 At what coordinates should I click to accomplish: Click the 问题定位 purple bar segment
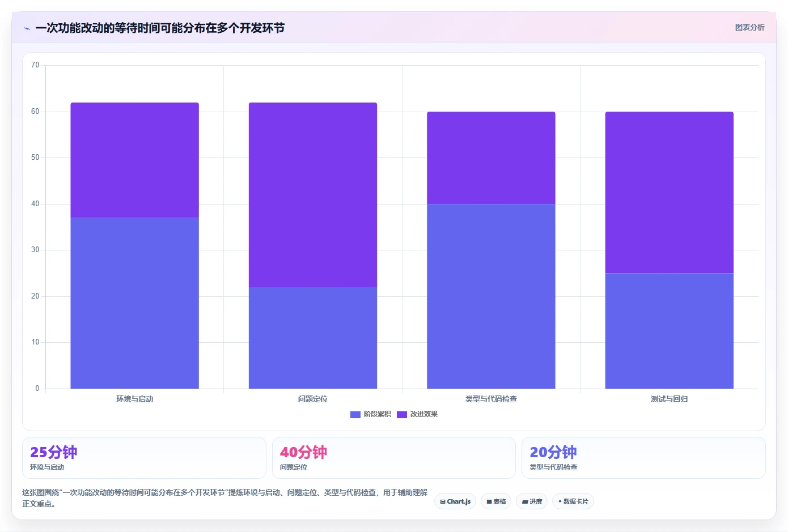pyautogui.click(x=313, y=195)
